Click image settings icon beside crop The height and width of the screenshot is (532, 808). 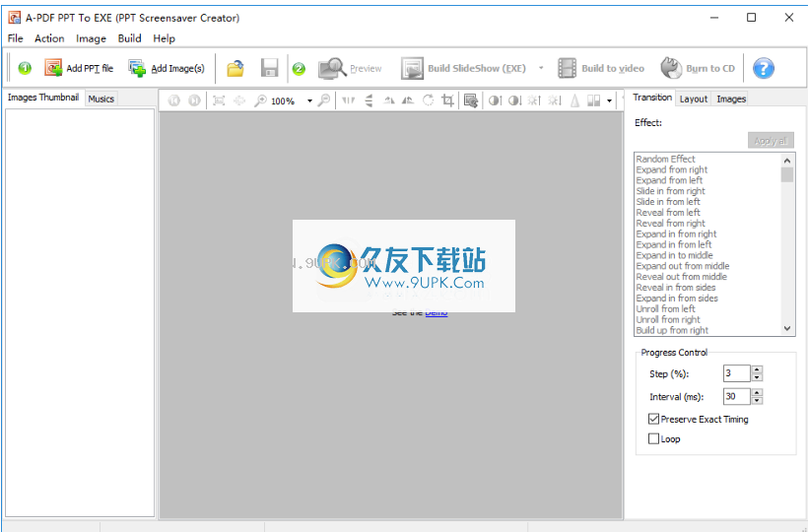point(470,100)
